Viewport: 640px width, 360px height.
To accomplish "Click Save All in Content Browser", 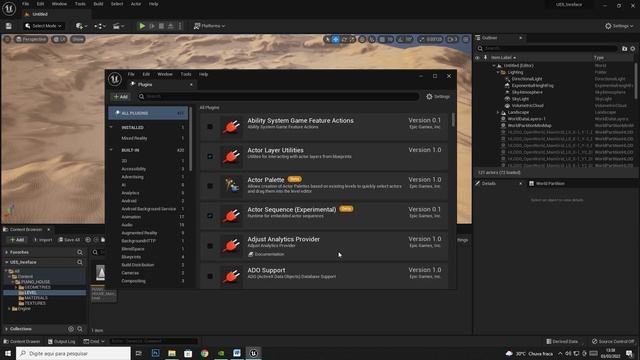I will [x=69, y=240].
